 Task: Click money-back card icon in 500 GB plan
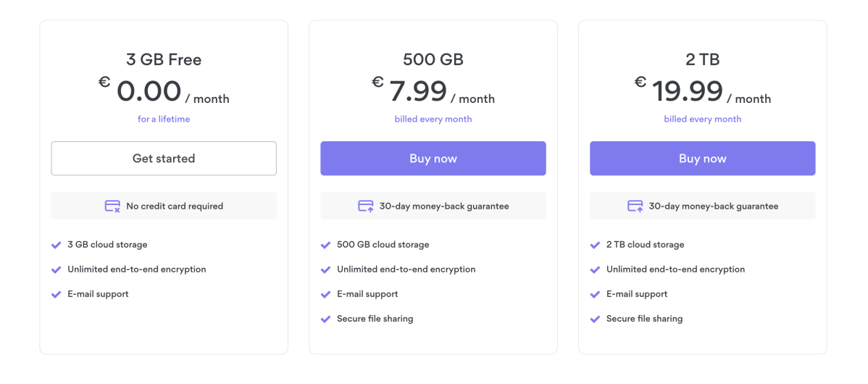(x=366, y=206)
